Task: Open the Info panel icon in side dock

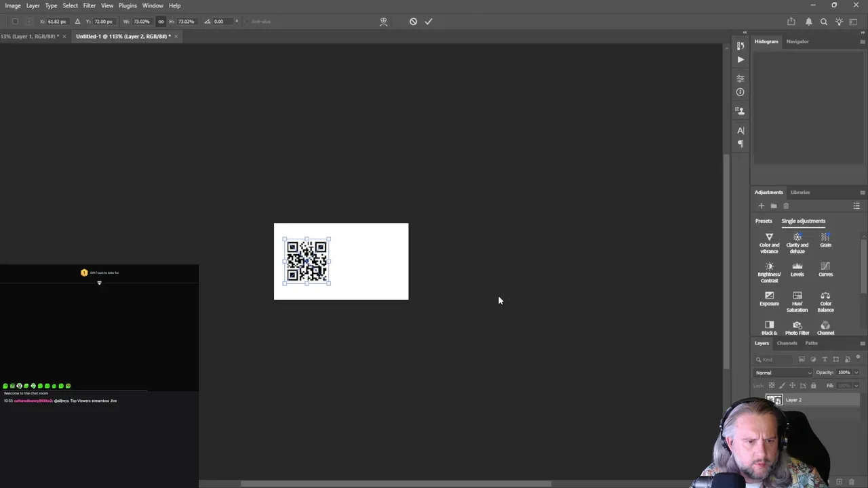Action: 741,92
